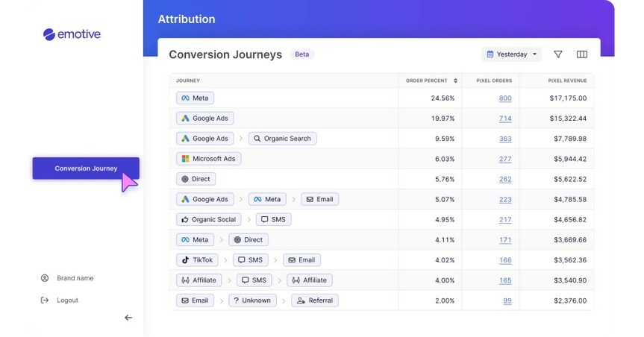
Task: Collapse sidebar with the left arrow
Action: coord(128,318)
